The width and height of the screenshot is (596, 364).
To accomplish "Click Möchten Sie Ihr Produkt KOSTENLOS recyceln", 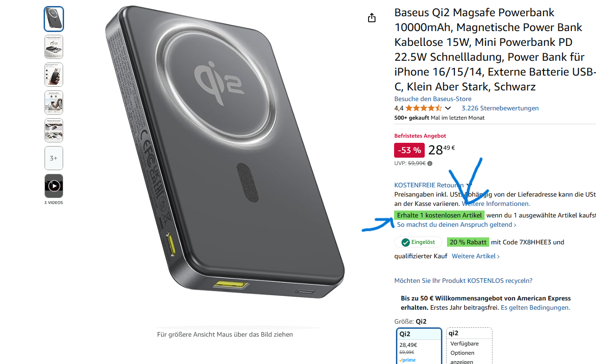I will point(463,281).
